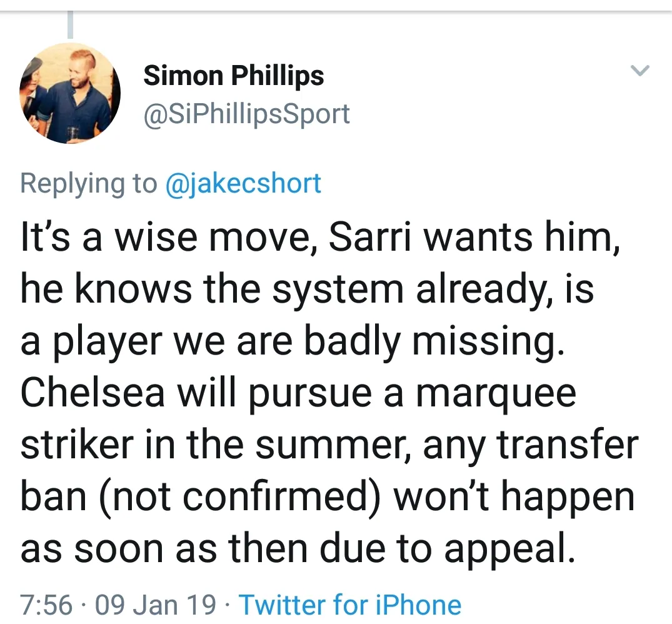This screenshot has height=624, width=672.
Task: Open the @SiPhillipsSport handle
Action: (x=246, y=114)
